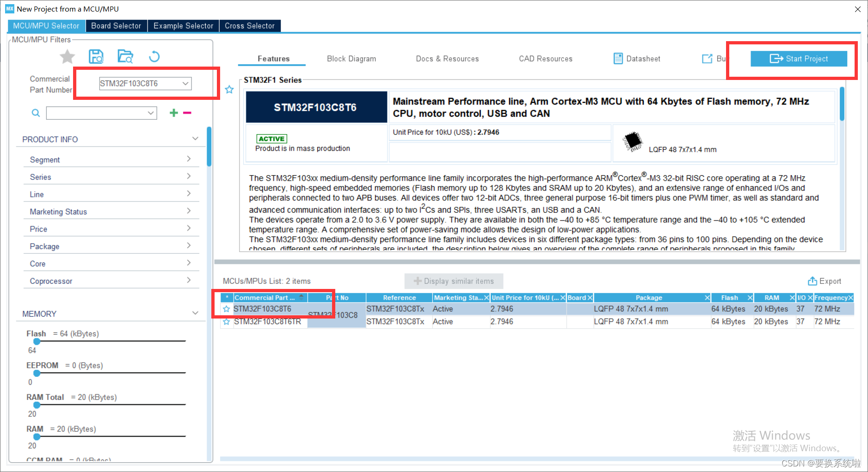The height and width of the screenshot is (472, 868).
Task: Open the Block Diagram tab
Action: (x=351, y=59)
